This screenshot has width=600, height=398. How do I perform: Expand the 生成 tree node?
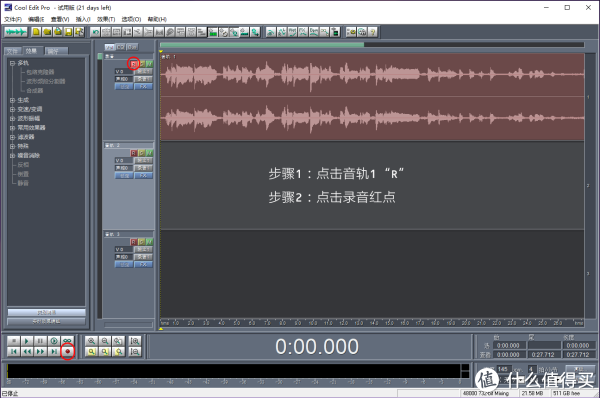coord(12,100)
